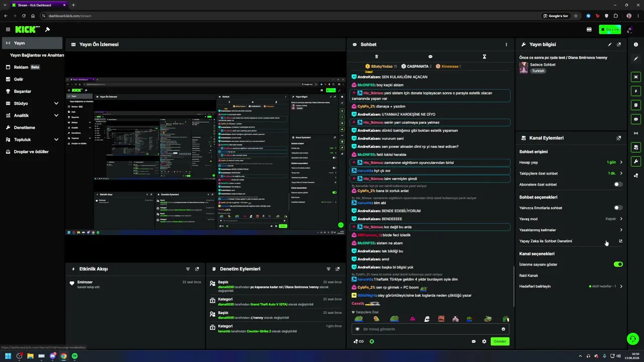This screenshot has width=644, height=362.
Task: Toggle Yalnızca Emotlarla sohbet switch
Action: (618, 208)
